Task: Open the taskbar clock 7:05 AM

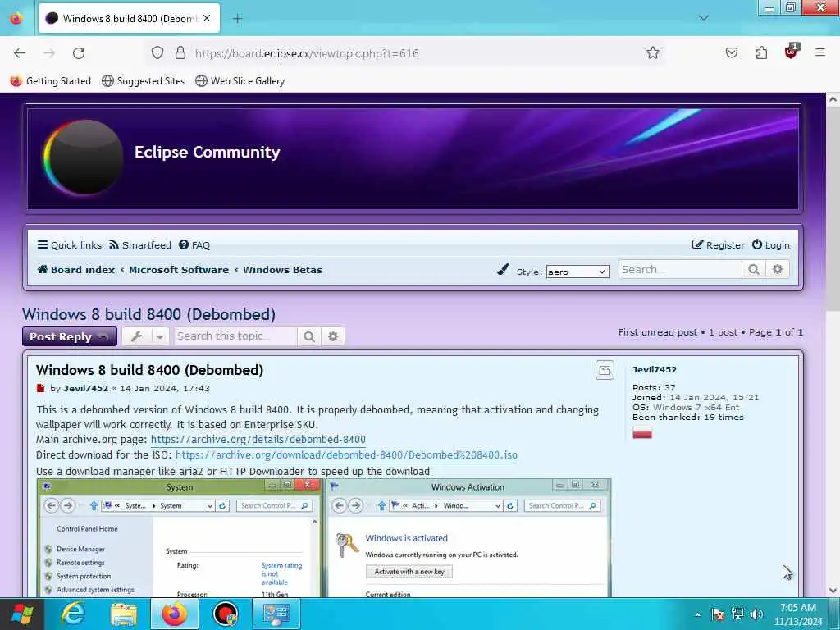Action: [797, 614]
